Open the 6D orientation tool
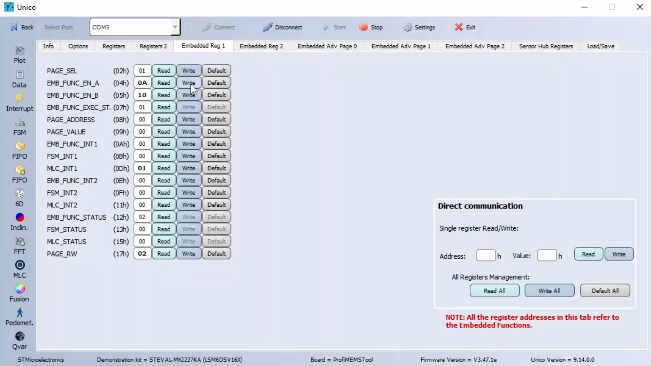Viewport: 651px width, 366px height. tap(20, 198)
